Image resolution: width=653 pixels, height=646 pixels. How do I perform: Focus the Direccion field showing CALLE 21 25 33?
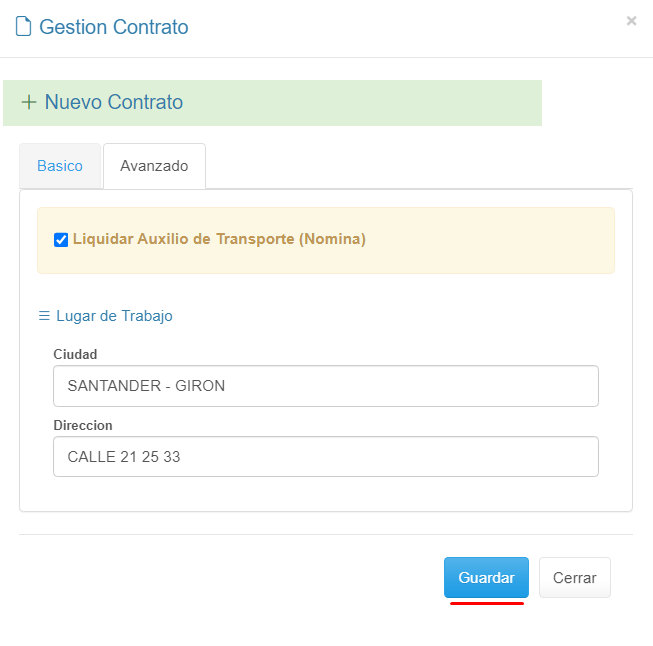(x=325, y=457)
